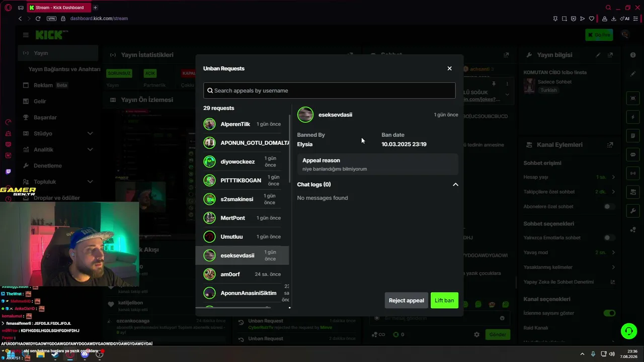Image resolution: width=644 pixels, height=362 pixels.
Task: Open the Başarılar page
Action: tap(58, 117)
